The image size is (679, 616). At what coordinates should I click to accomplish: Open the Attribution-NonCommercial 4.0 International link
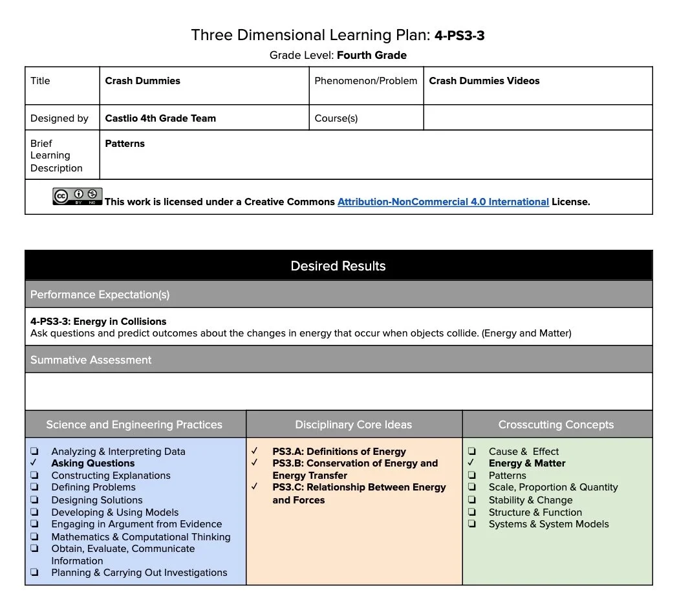(x=443, y=201)
